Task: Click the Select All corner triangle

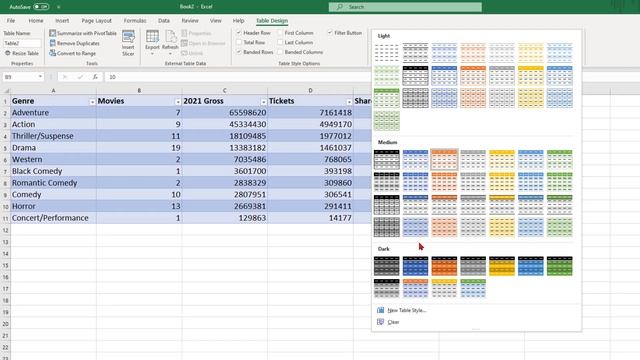Action: [7, 91]
